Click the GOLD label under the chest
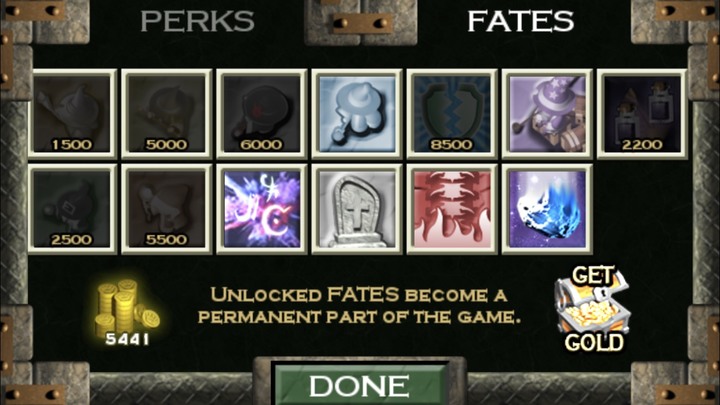720x405 pixels. pyautogui.click(x=594, y=343)
